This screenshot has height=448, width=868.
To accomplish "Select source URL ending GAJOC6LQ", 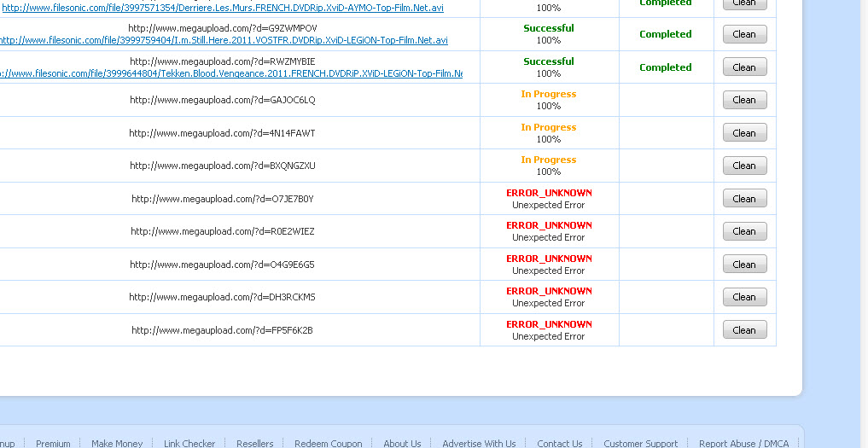I will 223,100.
